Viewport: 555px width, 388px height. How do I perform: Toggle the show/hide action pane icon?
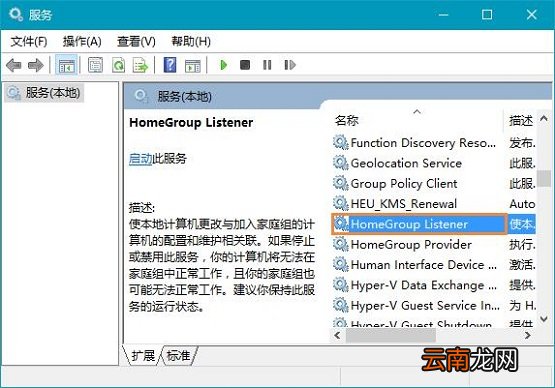(x=193, y=65)
